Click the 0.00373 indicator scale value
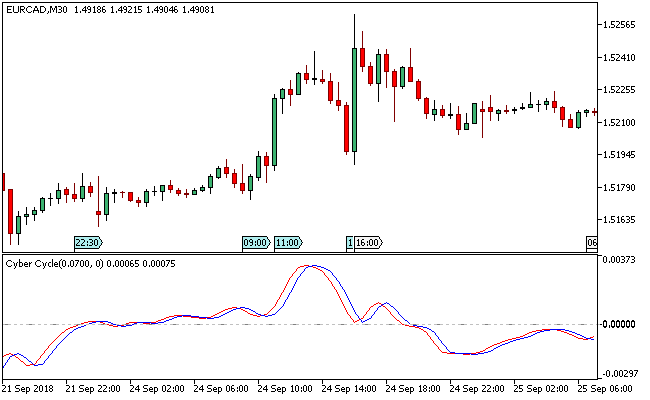650x400 pixels. (x=622, y=260)
